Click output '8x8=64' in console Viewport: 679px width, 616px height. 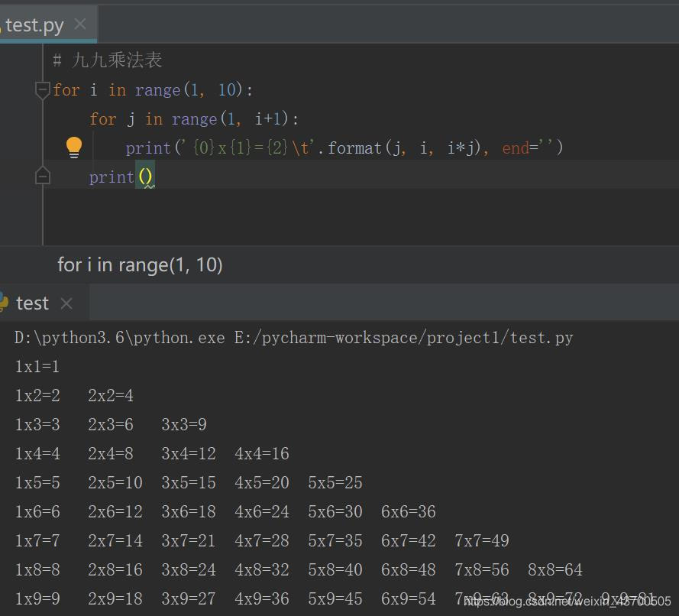click(x=555, y=569)
